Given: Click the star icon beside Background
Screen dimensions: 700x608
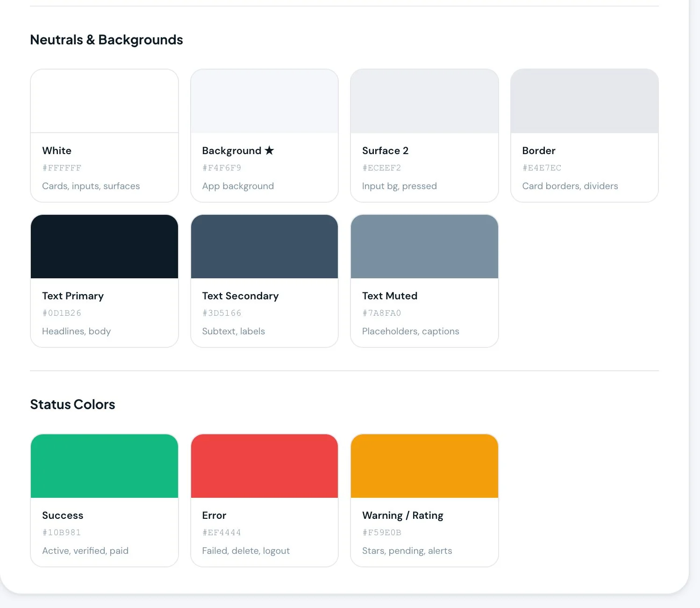Looking at the screenshot, I should (269, 150).
